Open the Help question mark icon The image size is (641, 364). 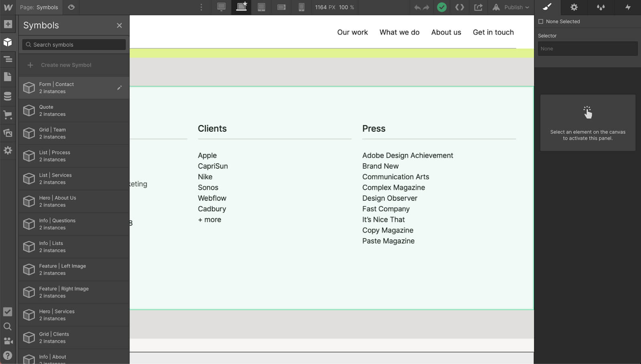click(x=8, y=355)
